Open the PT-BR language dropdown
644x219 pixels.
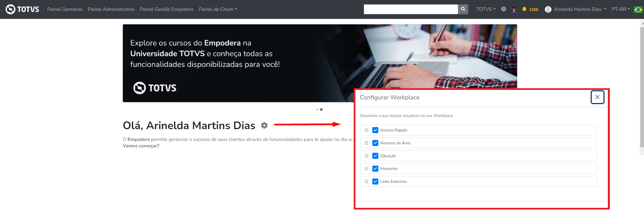click(621, 9)
